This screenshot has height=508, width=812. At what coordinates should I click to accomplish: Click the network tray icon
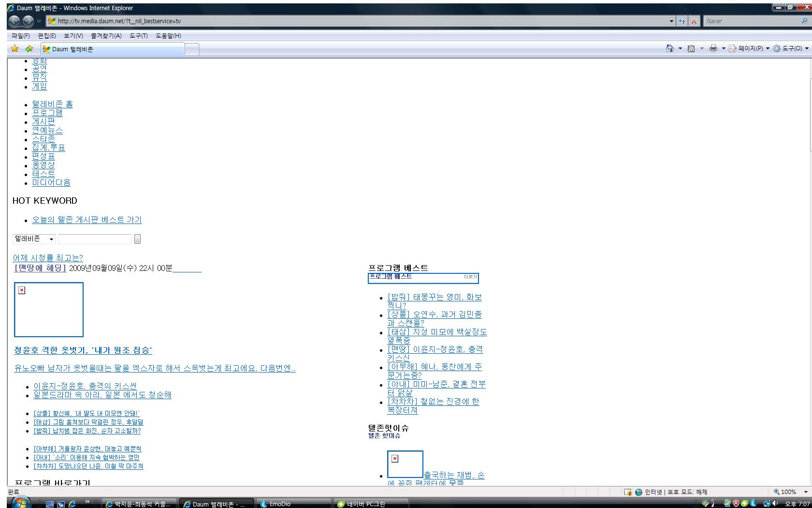[767, 504]
